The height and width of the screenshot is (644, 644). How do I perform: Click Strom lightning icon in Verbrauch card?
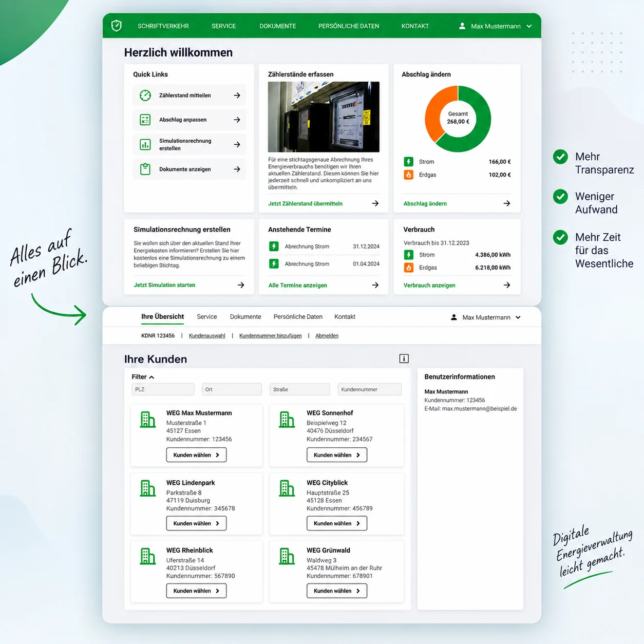point(409,255)
